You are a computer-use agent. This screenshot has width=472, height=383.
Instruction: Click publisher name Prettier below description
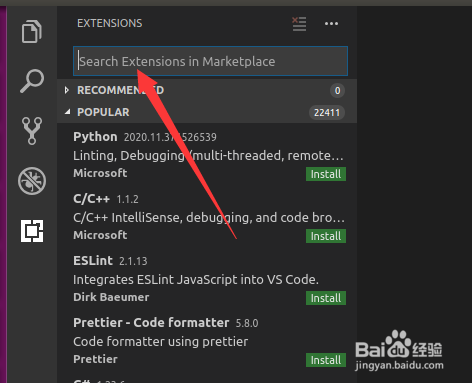pos(95,359)
